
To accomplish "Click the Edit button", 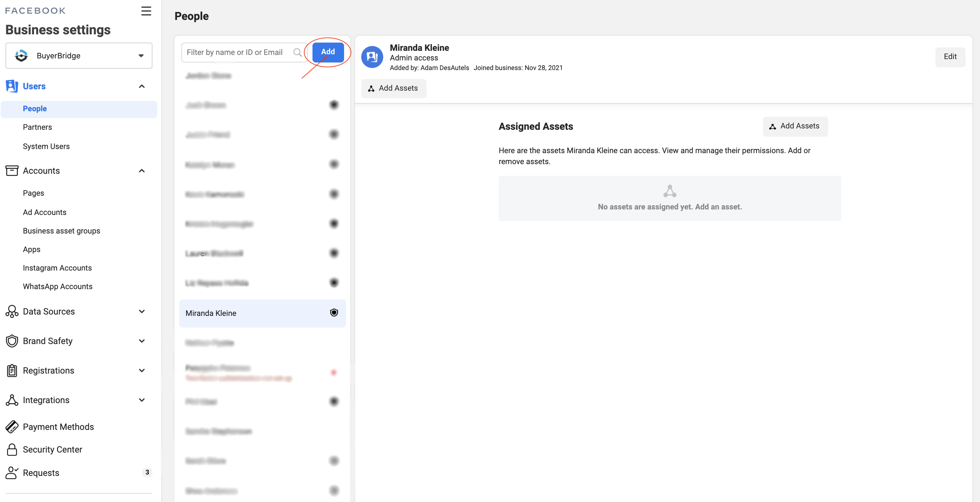I will click(950, 57).
